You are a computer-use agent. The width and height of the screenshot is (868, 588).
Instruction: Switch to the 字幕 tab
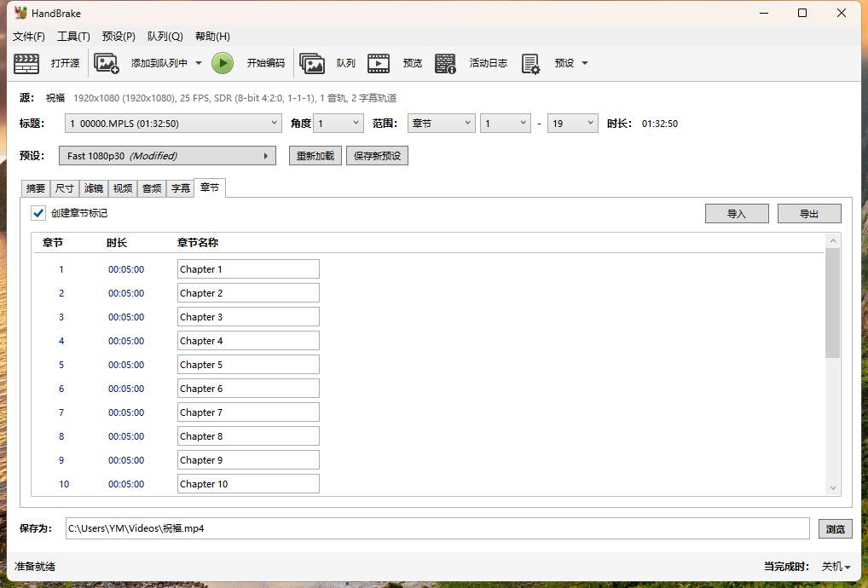[181, 188]
